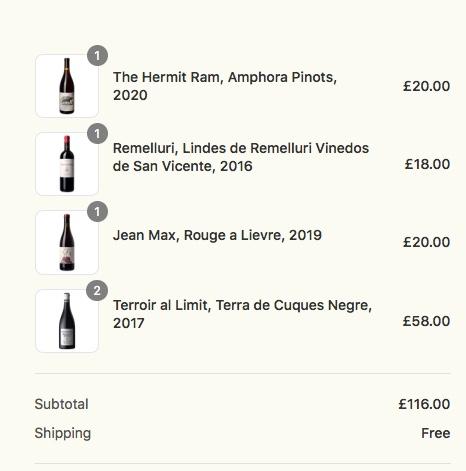
Task: Click the £20.00 price of Hermit Ram
Action: pos(426,86)
